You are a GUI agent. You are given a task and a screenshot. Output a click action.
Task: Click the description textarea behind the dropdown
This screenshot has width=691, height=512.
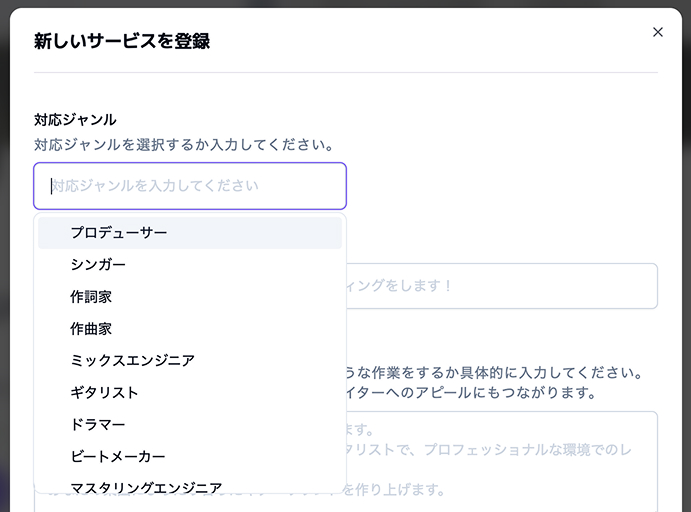(x=500, y=460)
